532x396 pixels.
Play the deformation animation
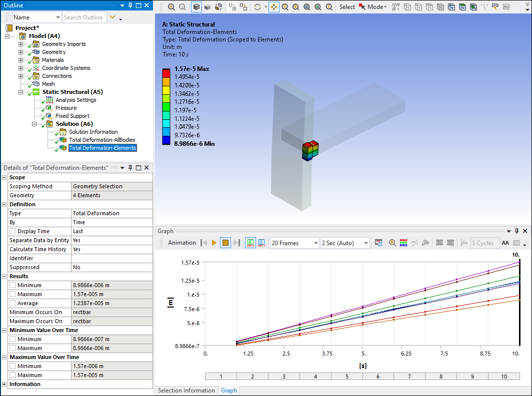[214, 243]
